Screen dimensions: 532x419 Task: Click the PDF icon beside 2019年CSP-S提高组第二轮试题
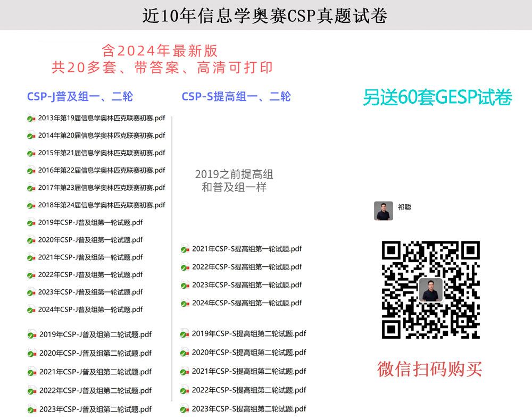click(185, 333)
